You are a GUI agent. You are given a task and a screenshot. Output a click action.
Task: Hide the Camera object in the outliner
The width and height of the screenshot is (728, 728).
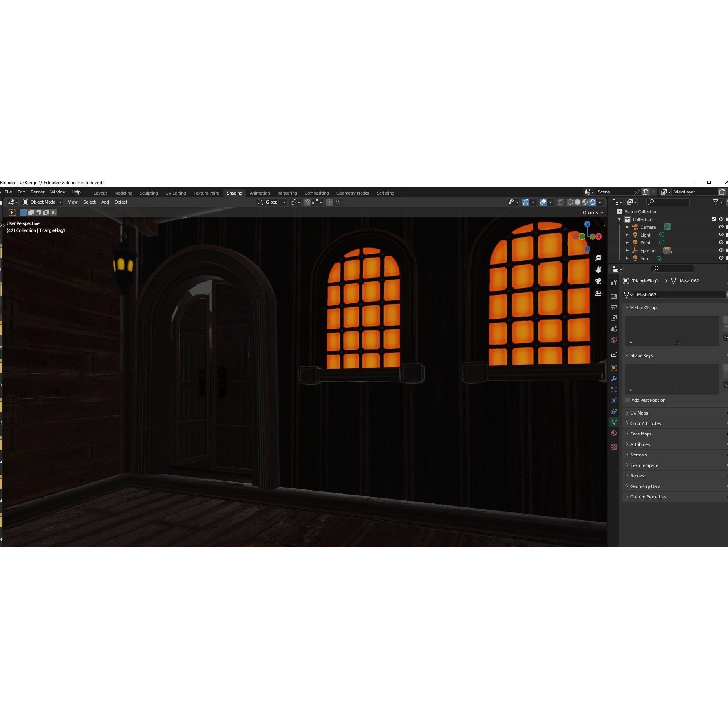coord(721,227)
